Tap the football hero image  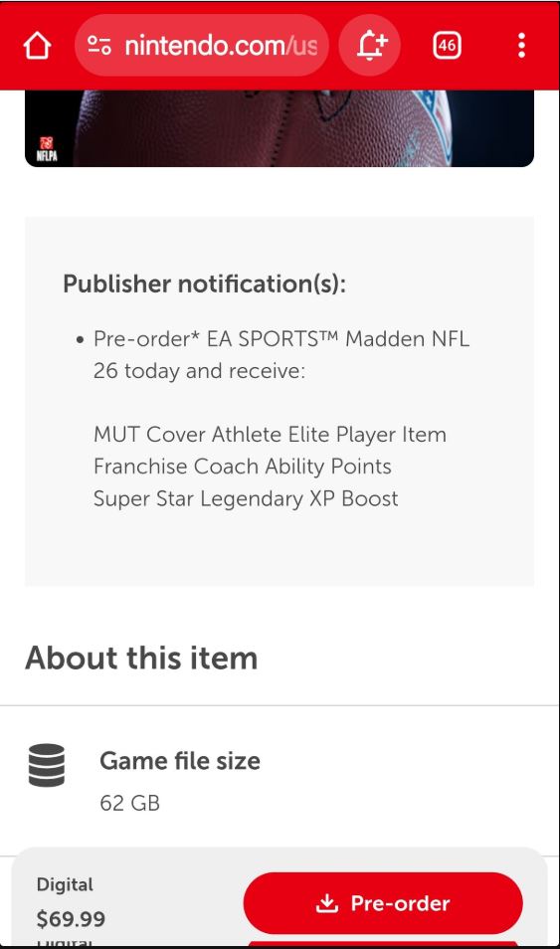[280, 128]
